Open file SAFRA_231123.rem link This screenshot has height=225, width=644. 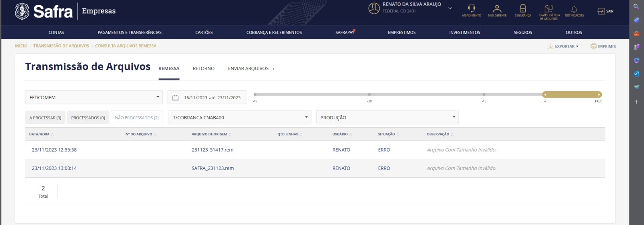(213, 168)
